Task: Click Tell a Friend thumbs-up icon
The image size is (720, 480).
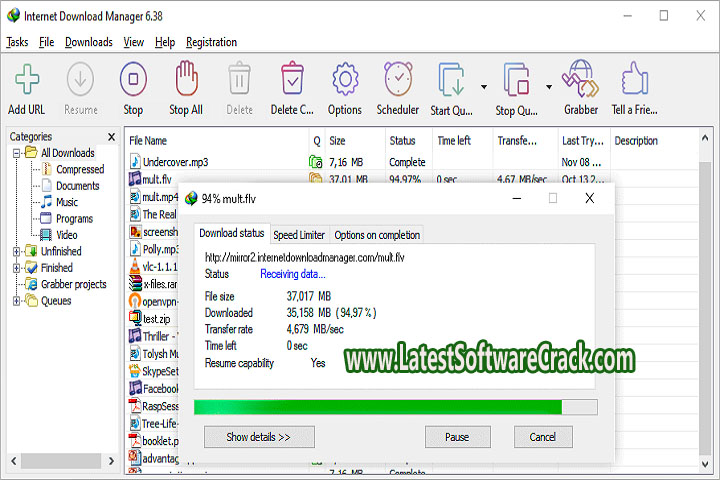Action: coord(635,79)
